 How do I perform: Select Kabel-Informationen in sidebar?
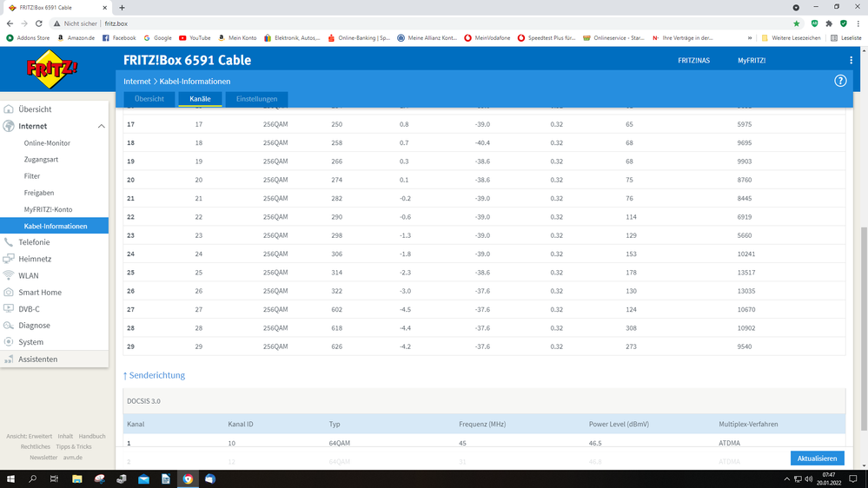54,226
